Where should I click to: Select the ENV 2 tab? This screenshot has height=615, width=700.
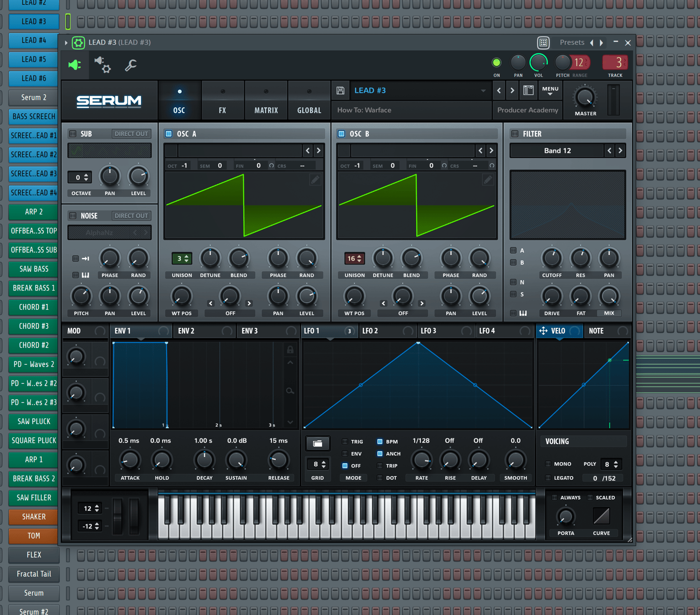coord(205,331)
